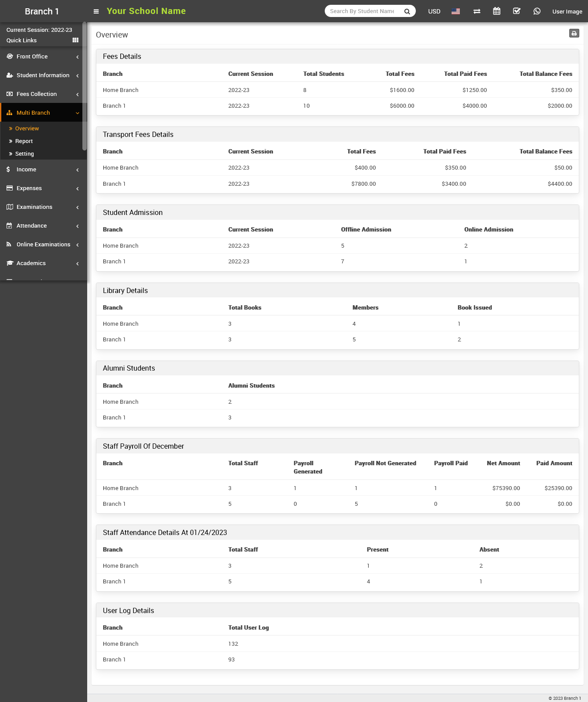Click the task checklist icon in header
Screen dimensions: 588x702
point(517,11)
